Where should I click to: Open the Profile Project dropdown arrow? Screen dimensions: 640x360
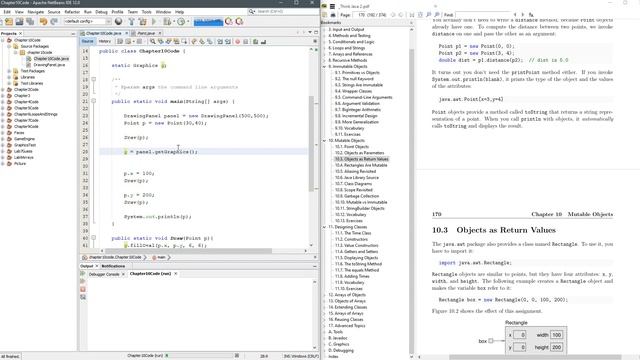187,21
